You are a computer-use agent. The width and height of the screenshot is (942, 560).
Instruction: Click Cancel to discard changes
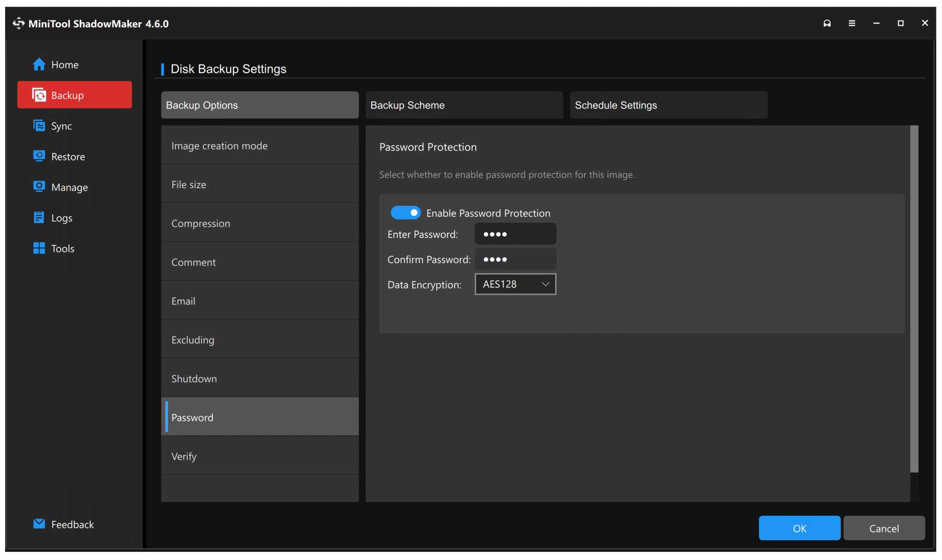pyautogui.click(x=884, y=528)
